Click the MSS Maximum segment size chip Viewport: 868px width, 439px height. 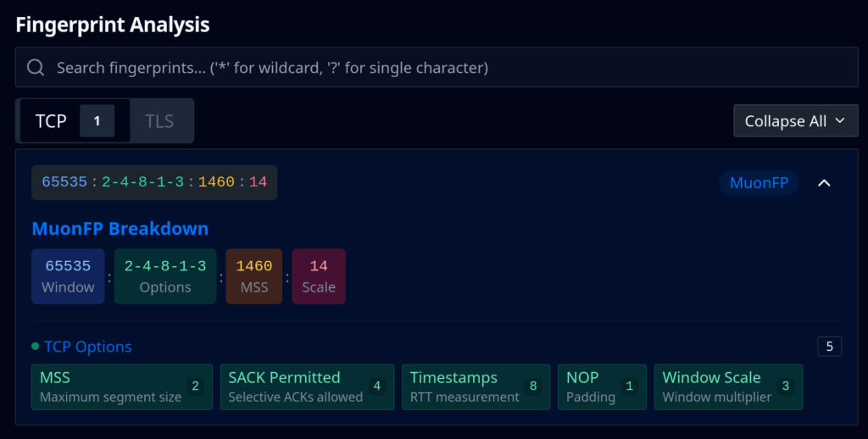click(121, 386)
